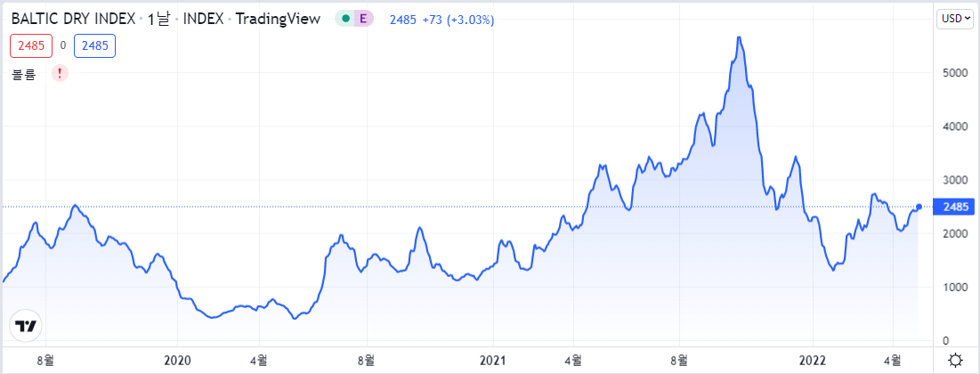Click the last-price dot on the line
Screen dimensions: 980x374
919,207
